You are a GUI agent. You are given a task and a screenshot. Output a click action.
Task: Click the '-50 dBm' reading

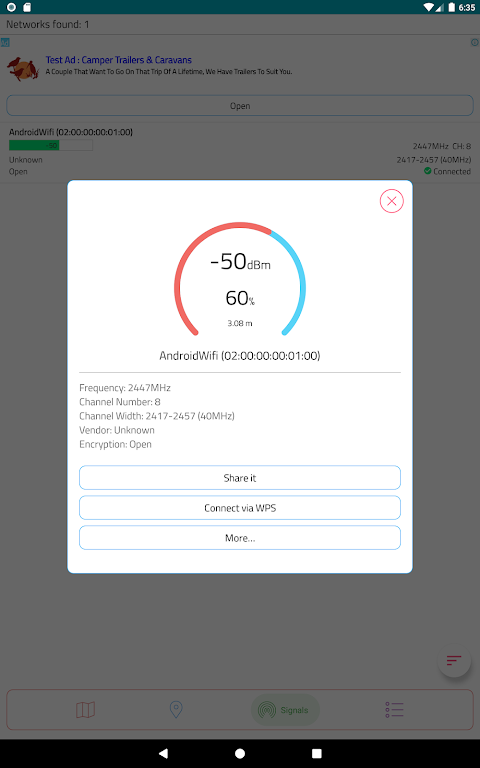tap(240, 262)
